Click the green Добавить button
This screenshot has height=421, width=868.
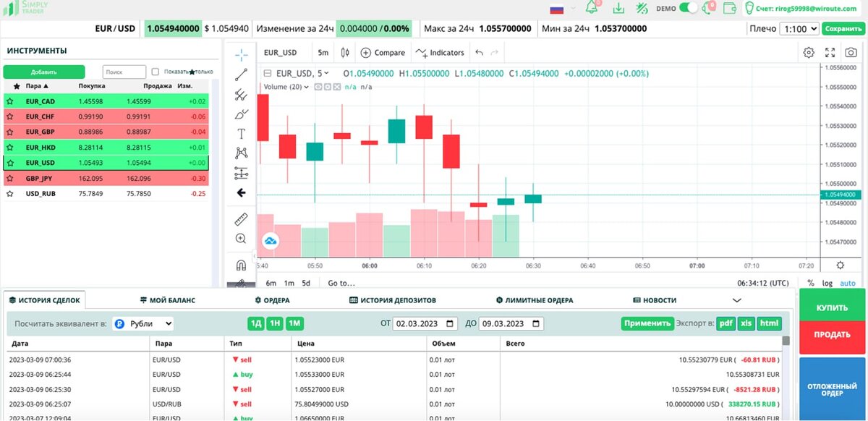coord(44,72)
